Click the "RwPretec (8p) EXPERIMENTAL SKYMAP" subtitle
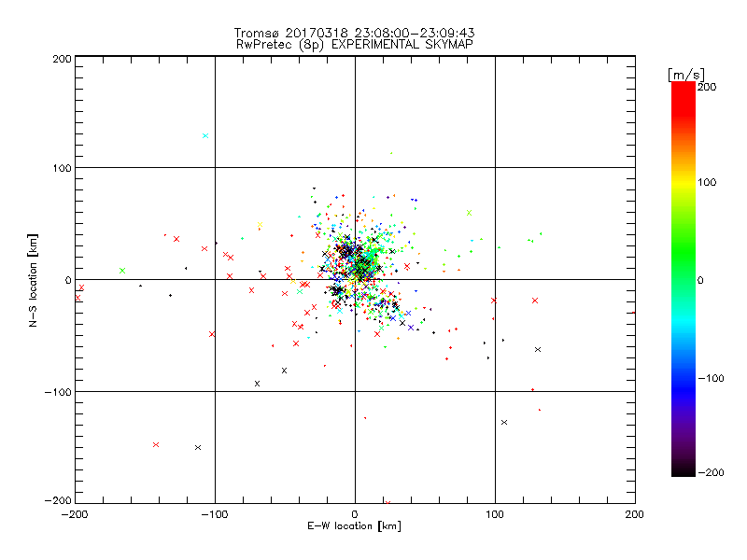747x560 pixels. pyautogui.click(x=354, y=45)
